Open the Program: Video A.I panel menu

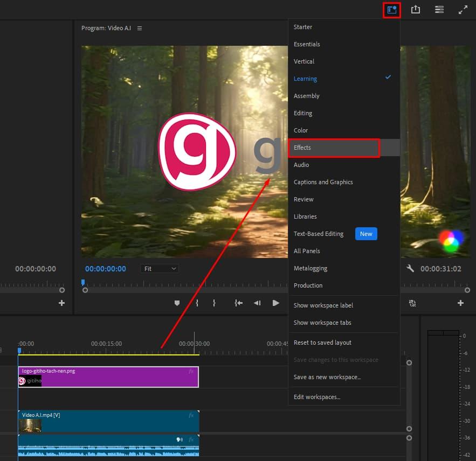(140, 28)
